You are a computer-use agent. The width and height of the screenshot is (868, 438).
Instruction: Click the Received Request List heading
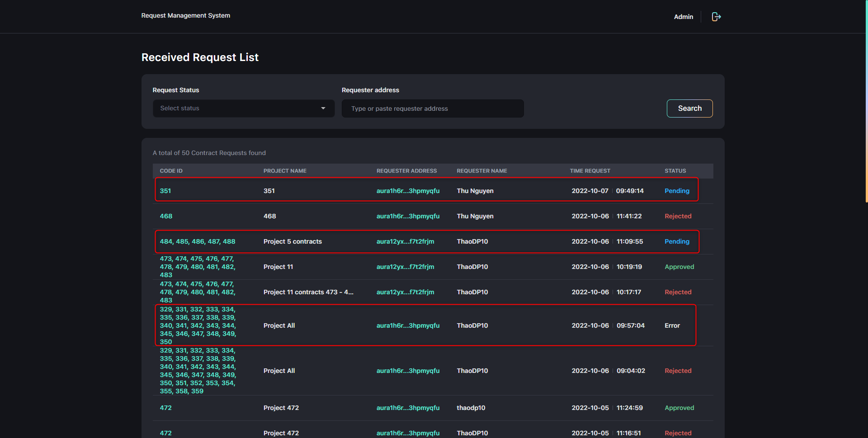200,57
